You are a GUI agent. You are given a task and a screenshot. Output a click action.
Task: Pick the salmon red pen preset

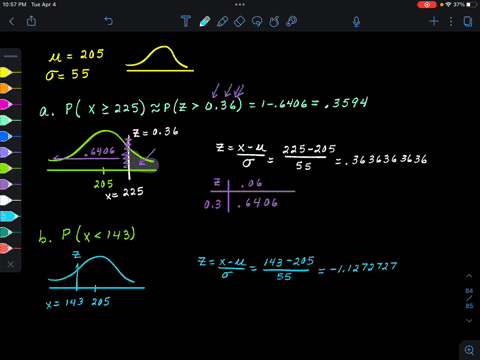tap(10, 248)
